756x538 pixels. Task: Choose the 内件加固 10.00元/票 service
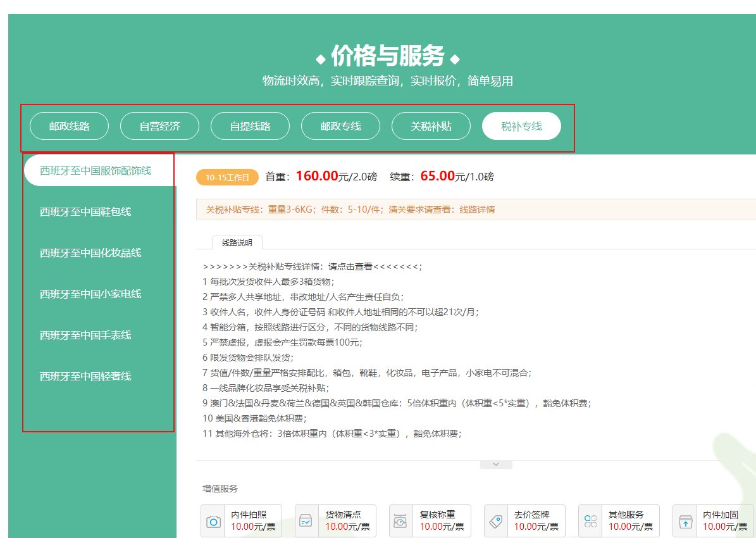[x=714, y=521]
